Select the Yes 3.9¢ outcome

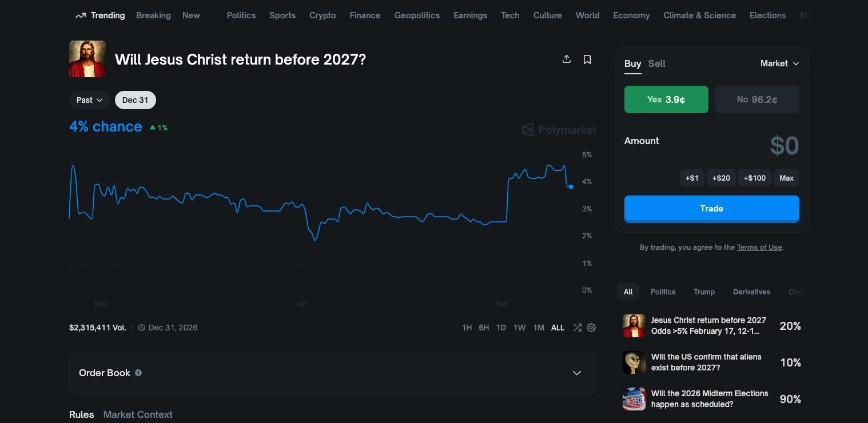(x=666, y=99)
